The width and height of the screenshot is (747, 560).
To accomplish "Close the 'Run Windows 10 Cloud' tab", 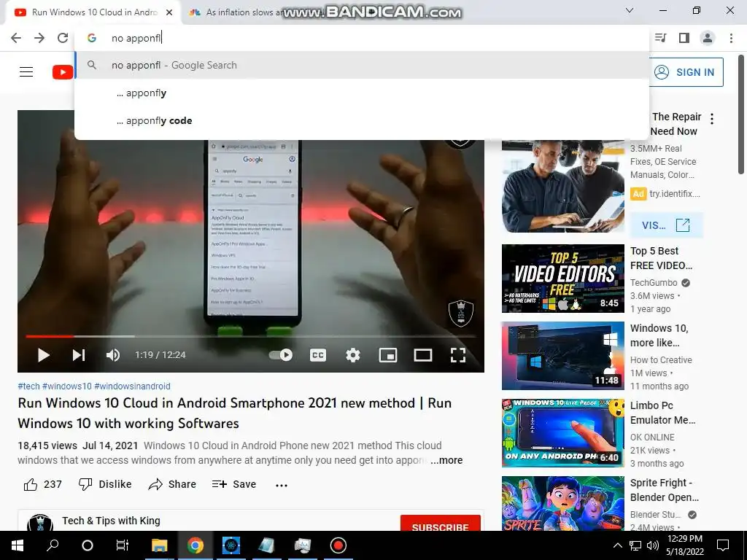I will point(169,13).
